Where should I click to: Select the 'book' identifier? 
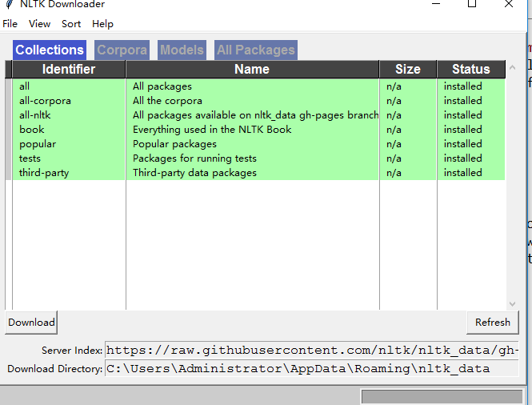coord(32,130)
